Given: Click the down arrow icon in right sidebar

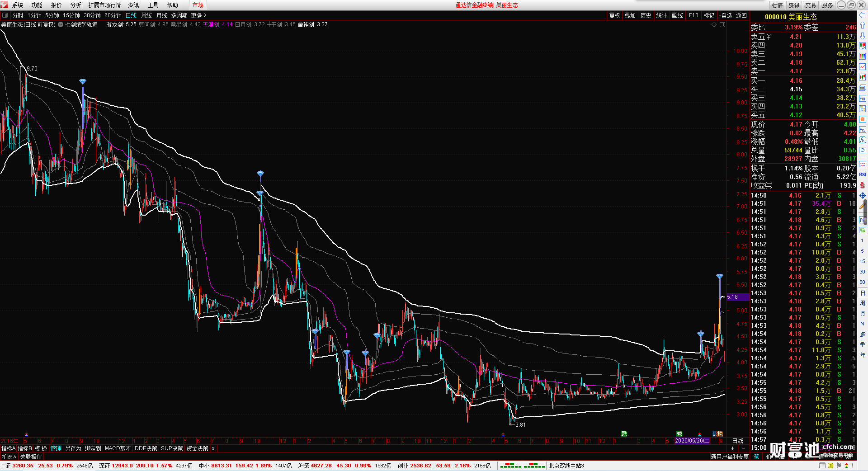Looking at the screenshot, I should pyautogui.click(x=863, y=36).
